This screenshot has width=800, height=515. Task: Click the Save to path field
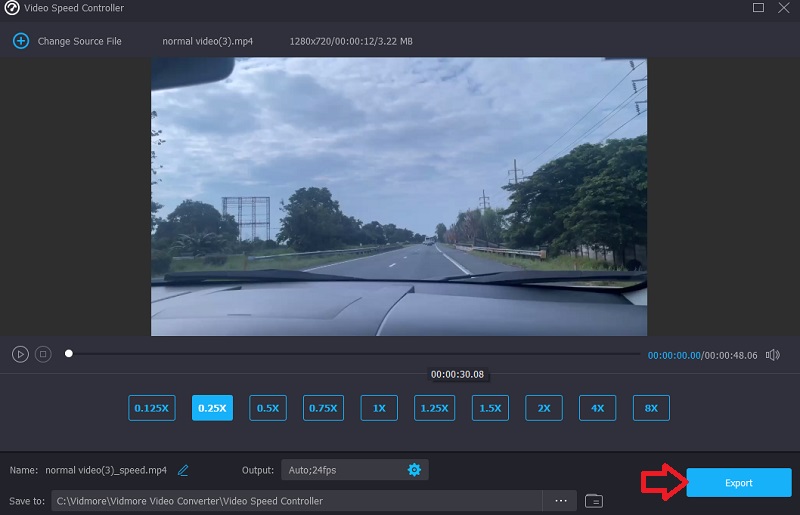(x=297, y=500)
